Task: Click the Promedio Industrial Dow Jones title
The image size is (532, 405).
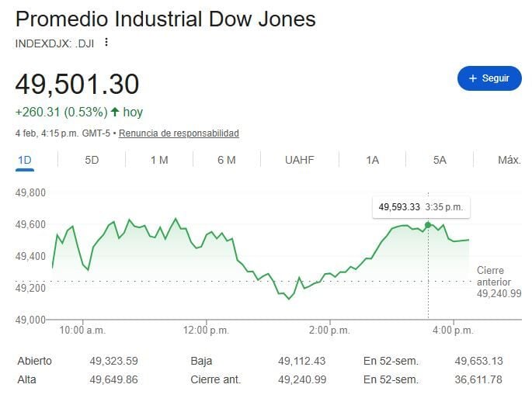Action: click(165, 19)
